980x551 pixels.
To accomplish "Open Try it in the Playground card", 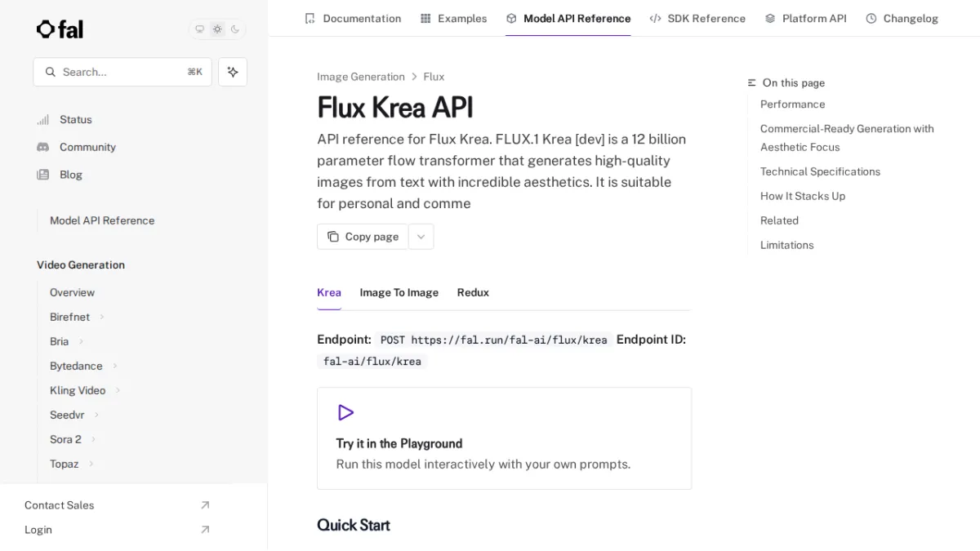I will point(504,438).
